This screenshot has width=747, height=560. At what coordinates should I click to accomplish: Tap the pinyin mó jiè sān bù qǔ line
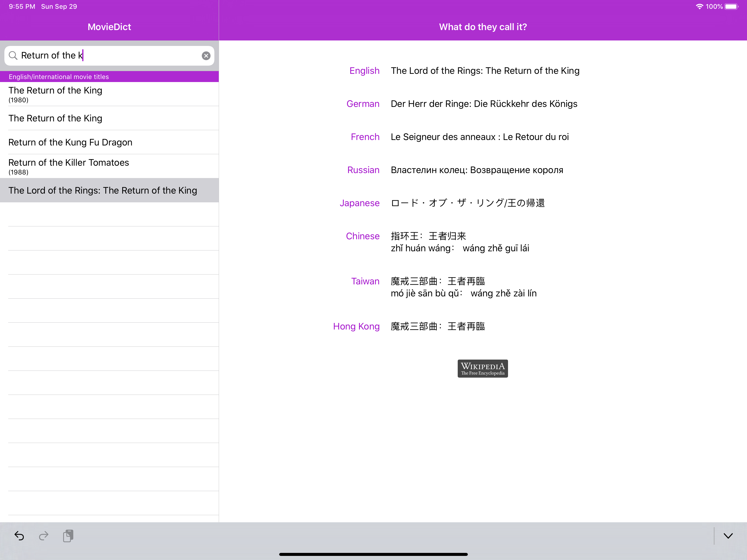coord(464,293)
